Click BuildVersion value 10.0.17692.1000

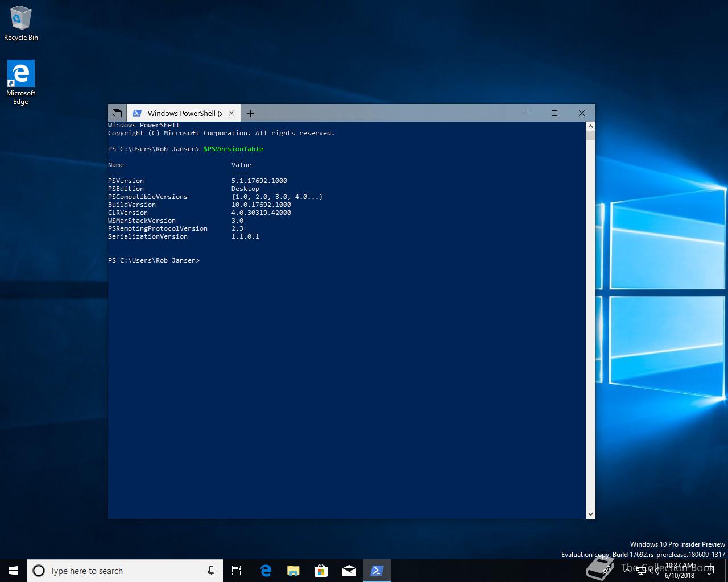coord(261,205)
